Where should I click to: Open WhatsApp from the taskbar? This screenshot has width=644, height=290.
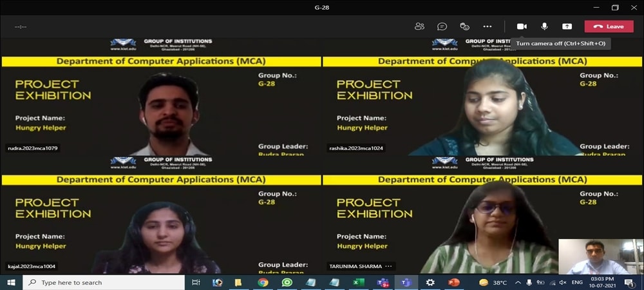point(287,282)
